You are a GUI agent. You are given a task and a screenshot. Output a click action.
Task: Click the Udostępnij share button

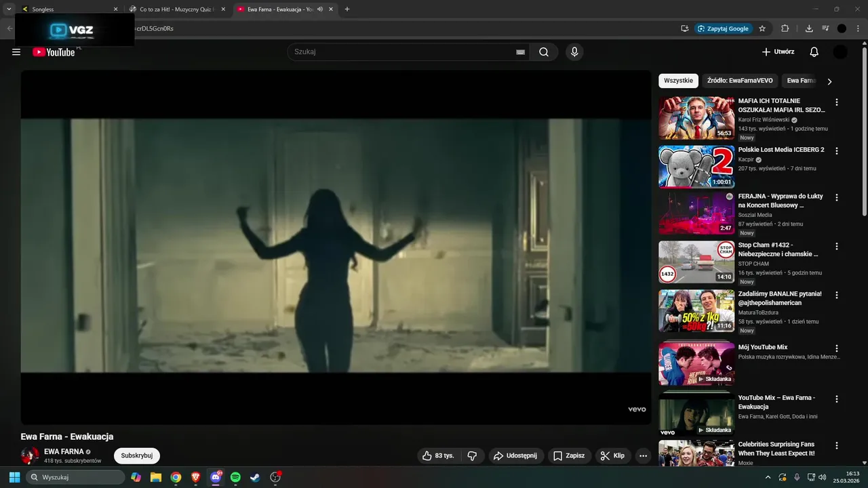[515, 455]
